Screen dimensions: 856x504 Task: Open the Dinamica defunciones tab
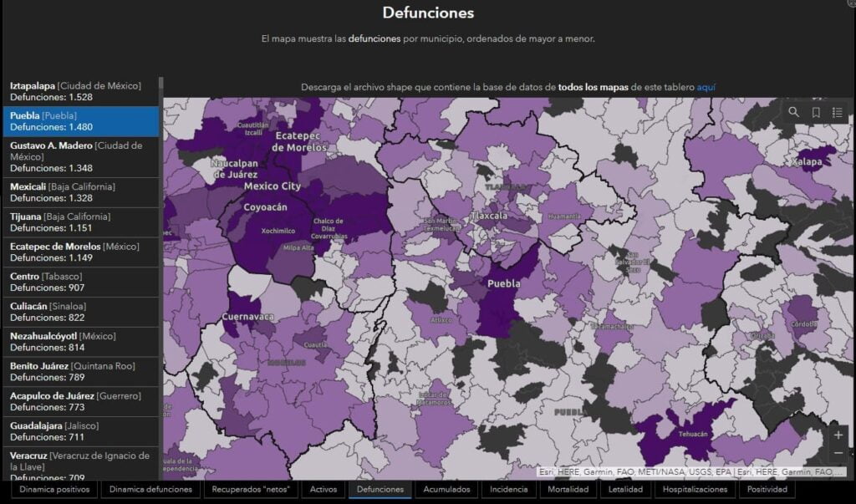[x=151, y=490]
